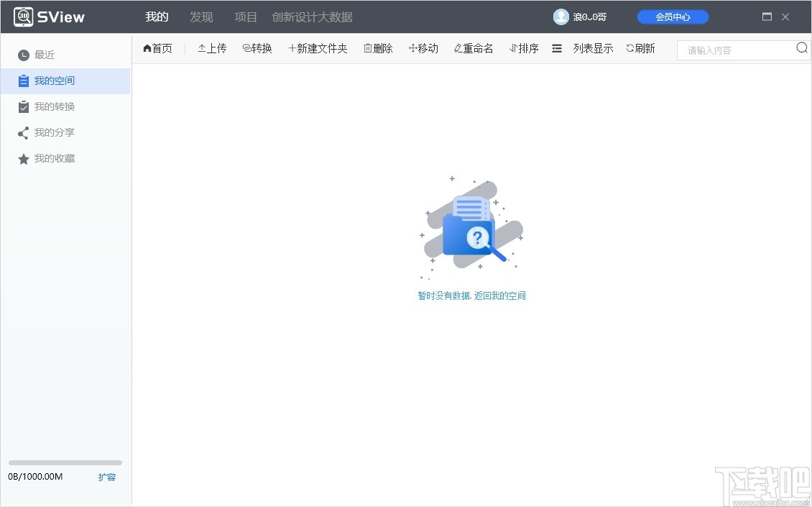812x507 pixels.
Task: Click the 上传 (upload) icon
Action: coord(212,48)
